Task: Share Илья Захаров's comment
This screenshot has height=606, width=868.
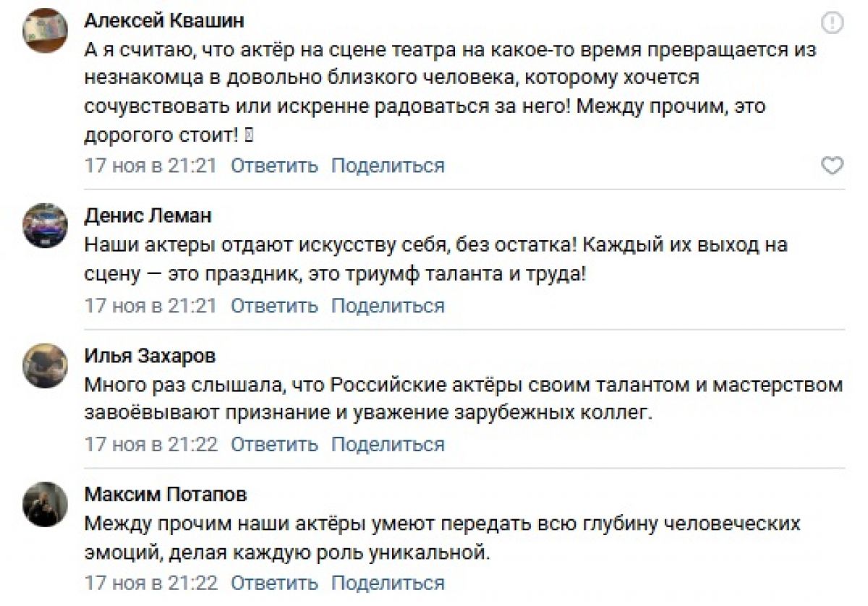Action: tap(388, 444)
